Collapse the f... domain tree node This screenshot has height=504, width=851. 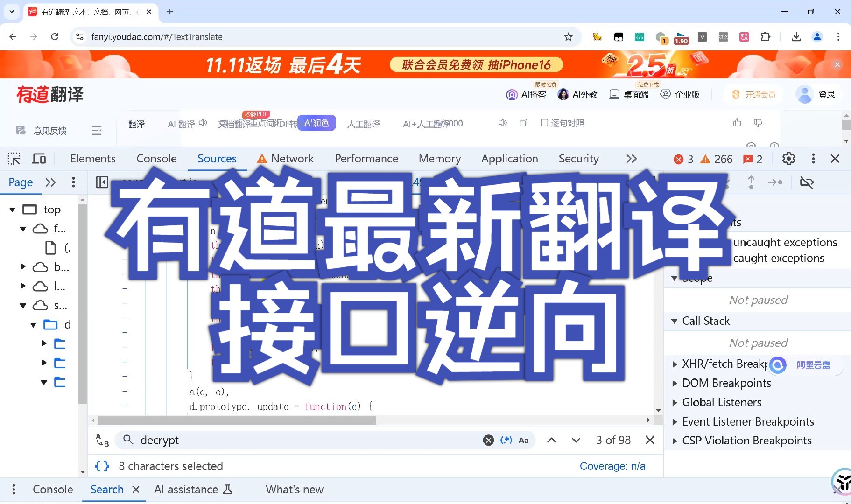23,229
